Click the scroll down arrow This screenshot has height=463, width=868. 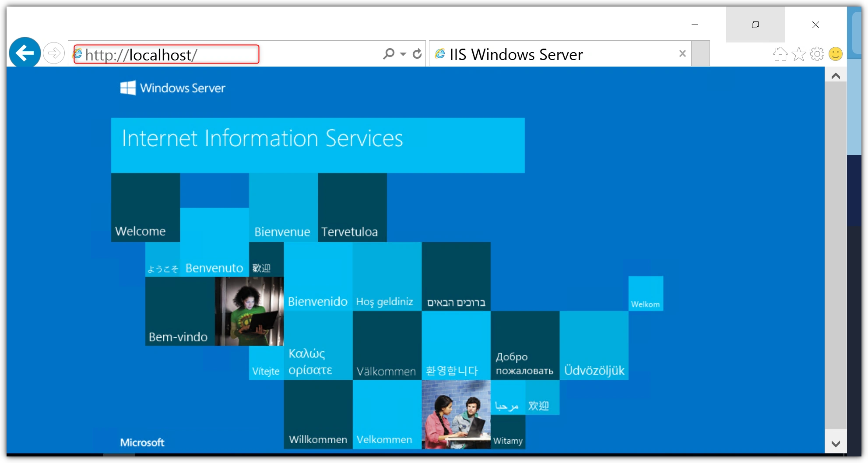[836, 444]
